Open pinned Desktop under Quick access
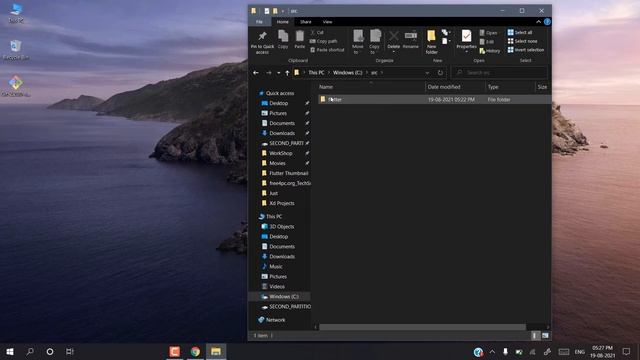640x360 pixels. coord(278,103)
